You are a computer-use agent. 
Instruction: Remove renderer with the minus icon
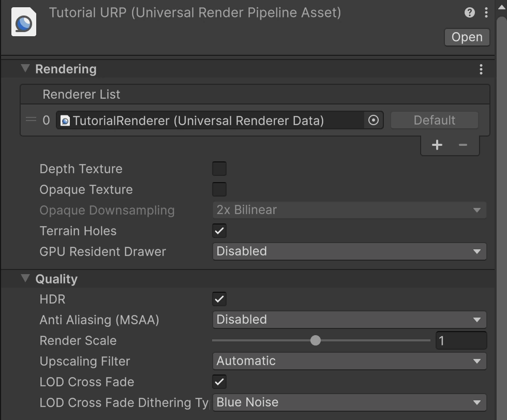(x=463, y=145)
